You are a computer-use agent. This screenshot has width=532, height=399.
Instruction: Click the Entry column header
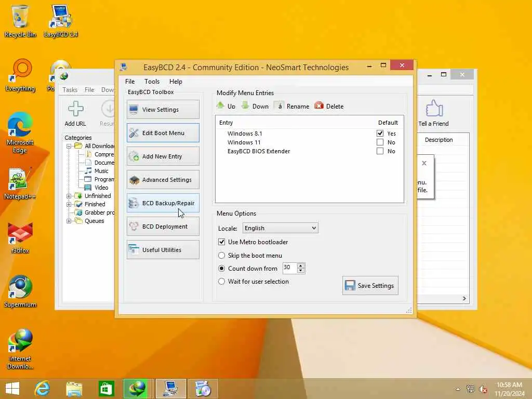tap(226, 123)
